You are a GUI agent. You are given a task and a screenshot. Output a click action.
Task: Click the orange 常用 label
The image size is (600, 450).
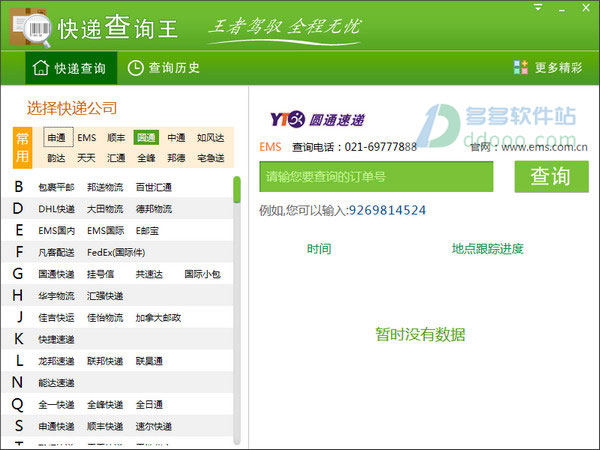click(x=23, y=148)
